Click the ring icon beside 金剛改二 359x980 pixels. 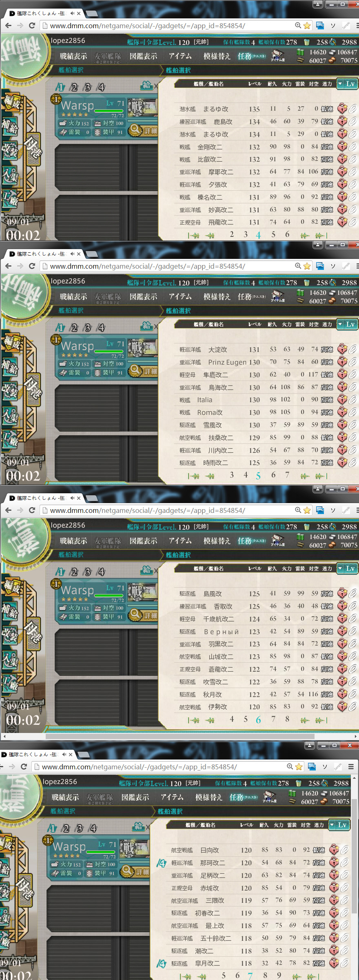pos(353,147)
